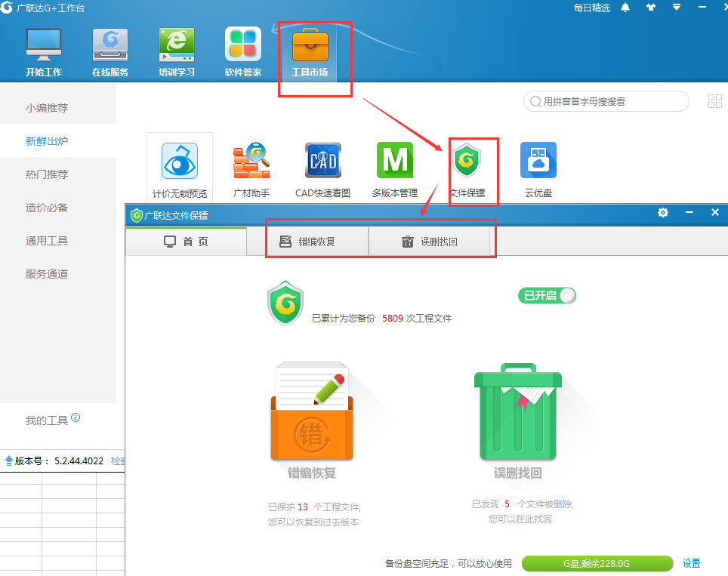The image size is (728, 576).
Task: Switch to the grid view layout icon
Action: (x=715, y=101)
